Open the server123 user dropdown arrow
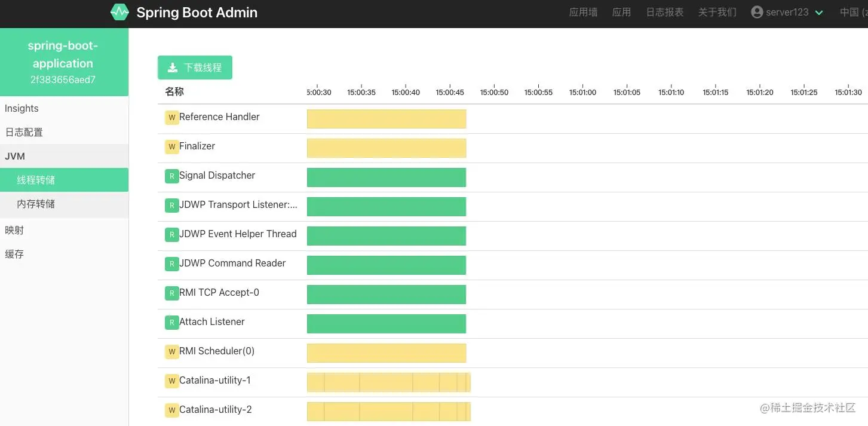Viewport: 868px width, 426px height. (x=819, y=13)
